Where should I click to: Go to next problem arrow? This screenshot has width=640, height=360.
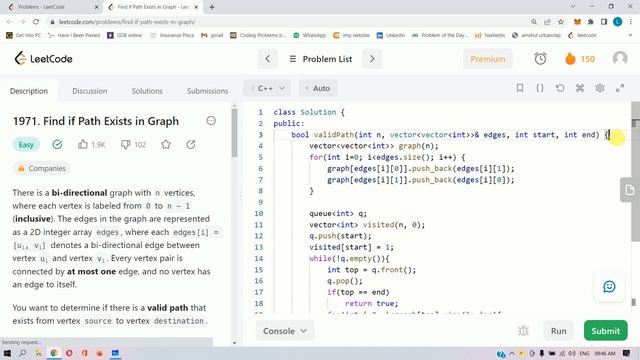372,59
